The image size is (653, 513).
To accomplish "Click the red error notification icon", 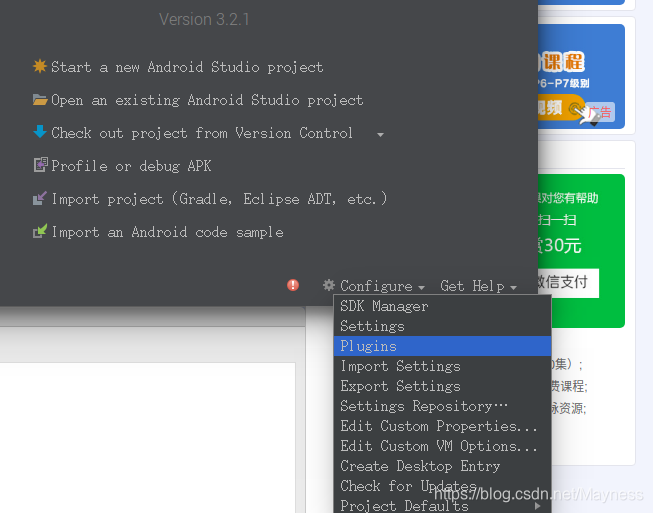I will click(x=293, y=285).
